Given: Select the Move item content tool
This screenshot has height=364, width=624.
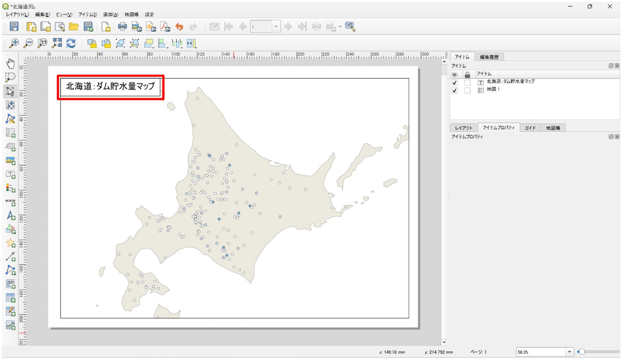Looking at the screenshot, I should tap(11, 105).
